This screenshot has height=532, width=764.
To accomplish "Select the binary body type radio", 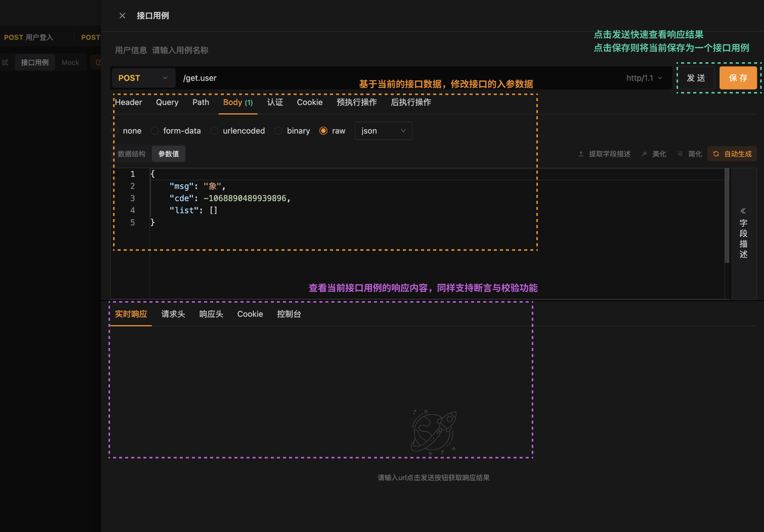I will [278, 131].
